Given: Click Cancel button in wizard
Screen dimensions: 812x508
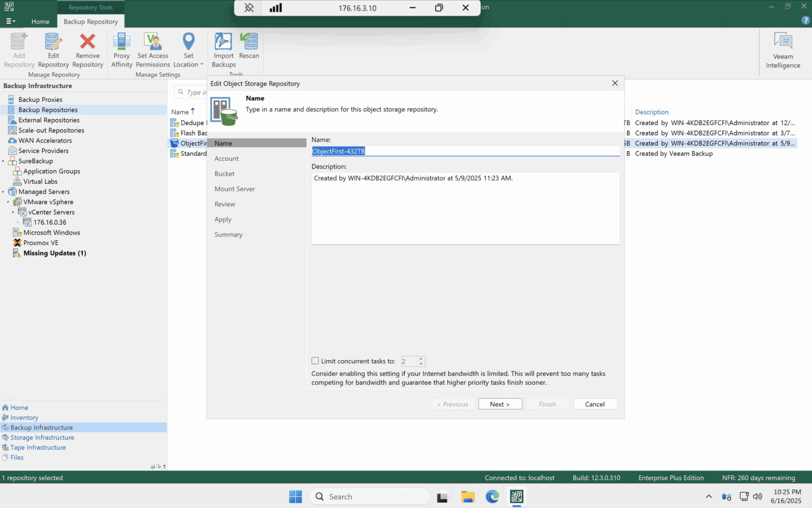Looking at the screenshot, I should (595, 404).
